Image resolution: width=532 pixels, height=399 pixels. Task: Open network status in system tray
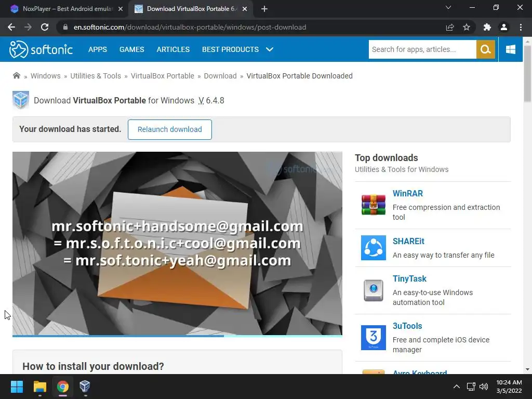pos(471,387)
